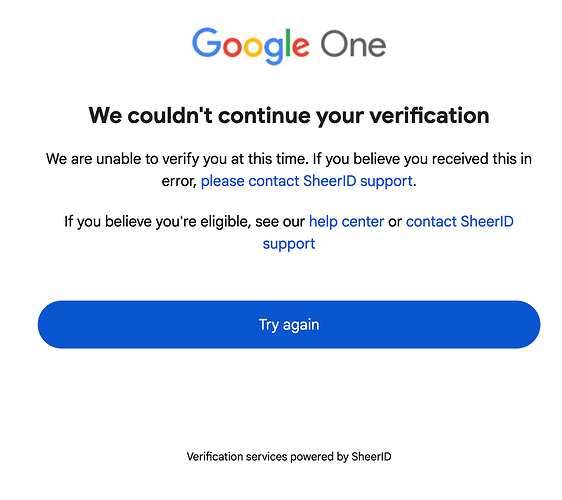Image resolution: width=562 pixels, height=500 pixels.
Task: Click the SheerID word in the footer
Action: tap(371, 456)
